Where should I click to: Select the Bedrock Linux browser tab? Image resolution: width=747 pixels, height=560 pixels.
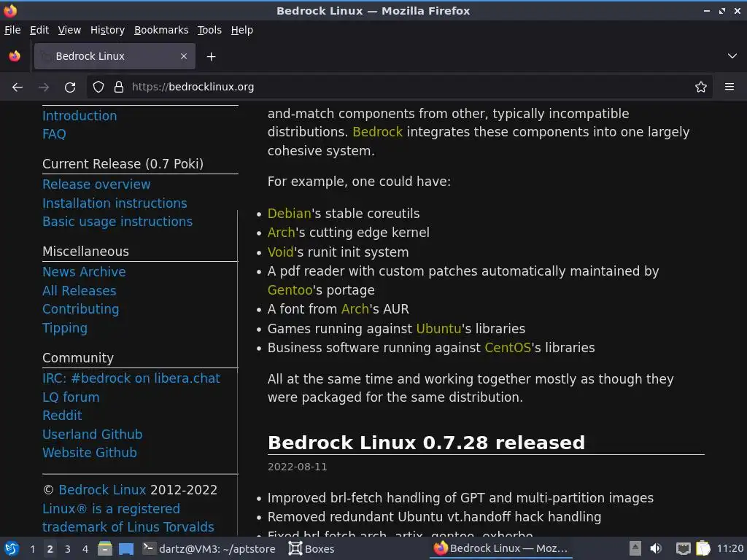click(115, 56)
